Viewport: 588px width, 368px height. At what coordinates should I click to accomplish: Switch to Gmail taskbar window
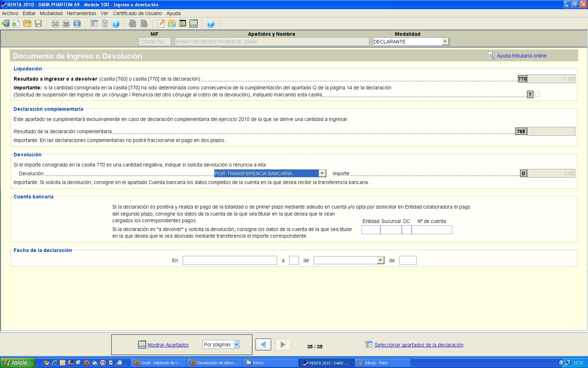pos(159,363)
